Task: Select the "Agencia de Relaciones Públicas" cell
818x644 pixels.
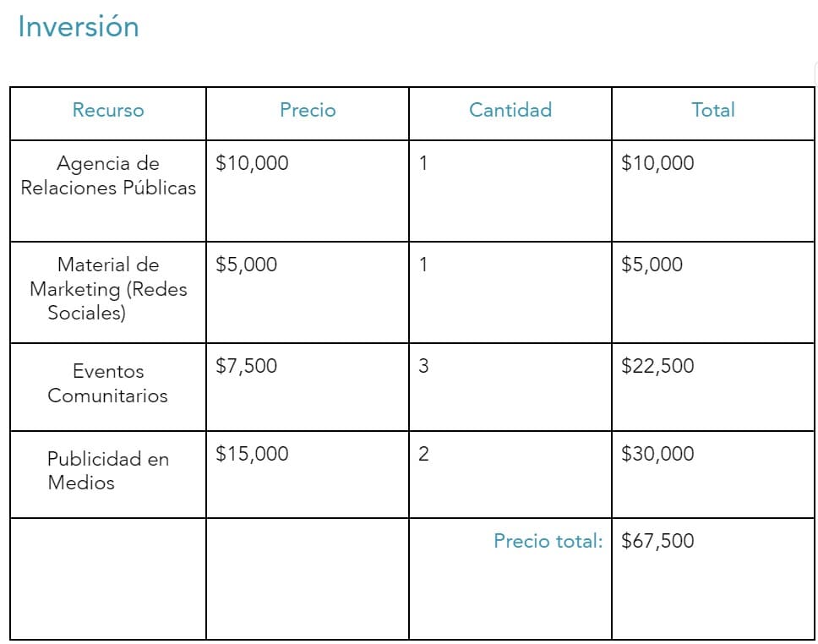Action: coord(108,176)
